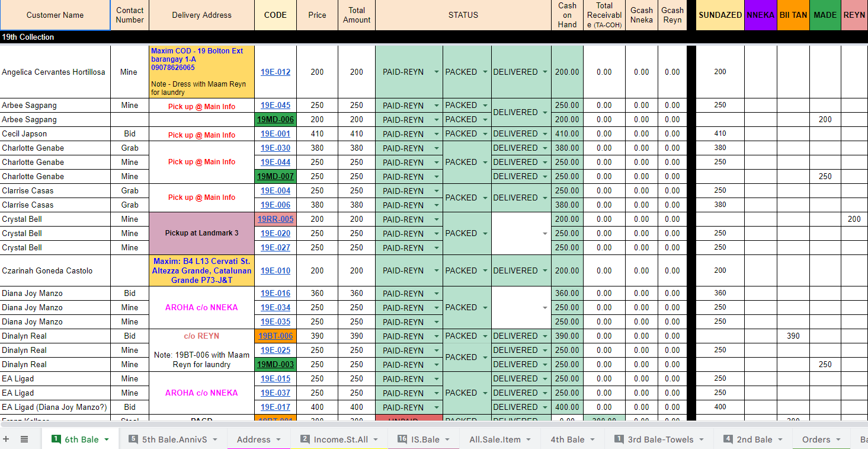Click the Cecil Japson name cell
868x449 pixels.
[55, 134]
